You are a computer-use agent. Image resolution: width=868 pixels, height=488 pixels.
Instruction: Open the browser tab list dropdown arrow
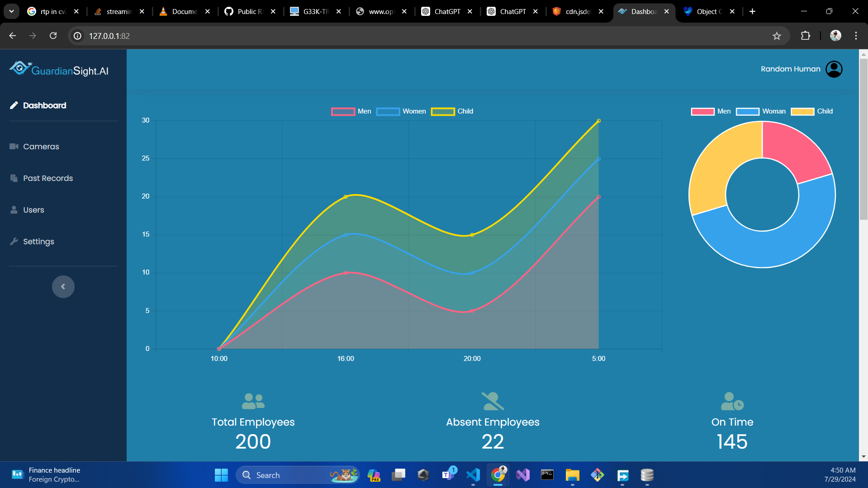(x=11, y=11)
